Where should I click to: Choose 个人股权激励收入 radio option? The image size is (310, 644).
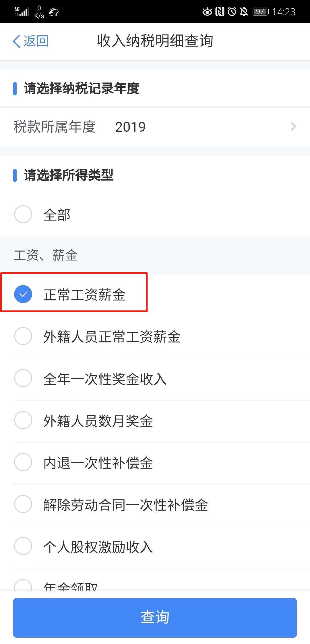23,546
